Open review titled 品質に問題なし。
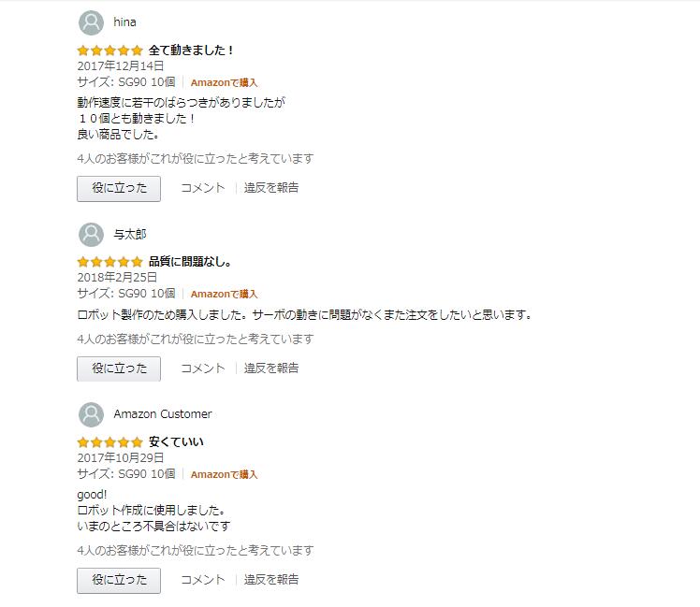 190,262
